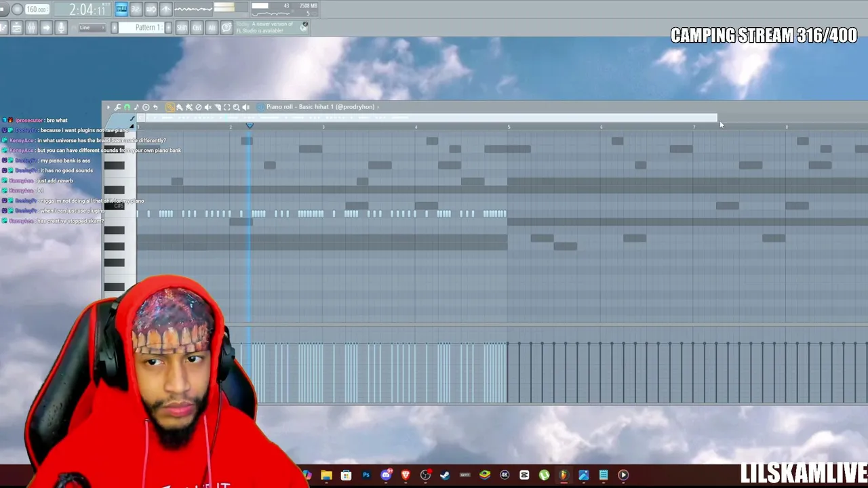
Task: Click the tempo field showing 160.000
Action: 37,9
